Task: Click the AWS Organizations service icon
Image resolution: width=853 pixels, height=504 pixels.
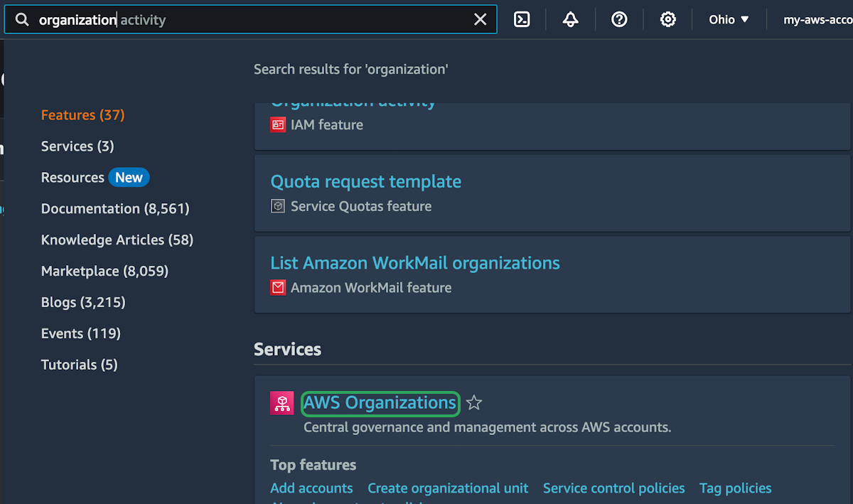Action: click(x=282, y=403)
